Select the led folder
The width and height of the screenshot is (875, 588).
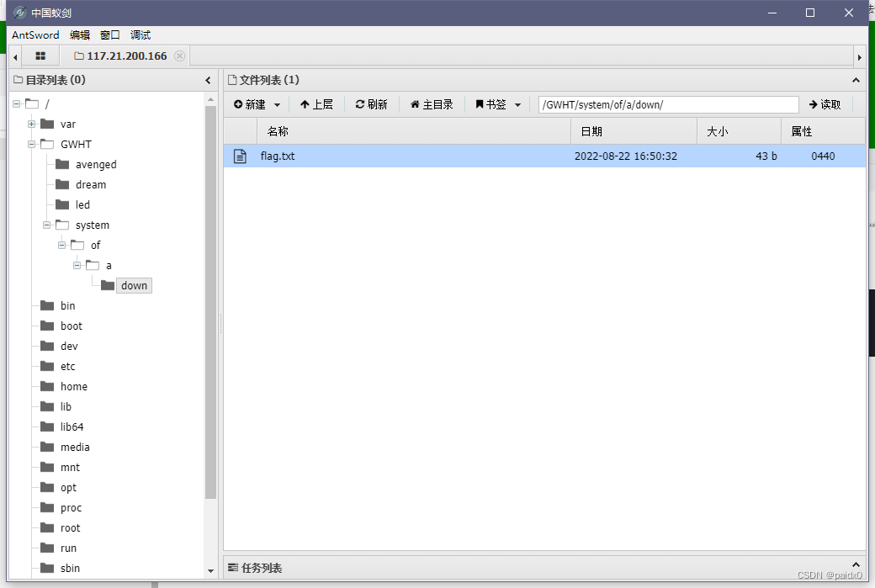[x=82, y=204]
